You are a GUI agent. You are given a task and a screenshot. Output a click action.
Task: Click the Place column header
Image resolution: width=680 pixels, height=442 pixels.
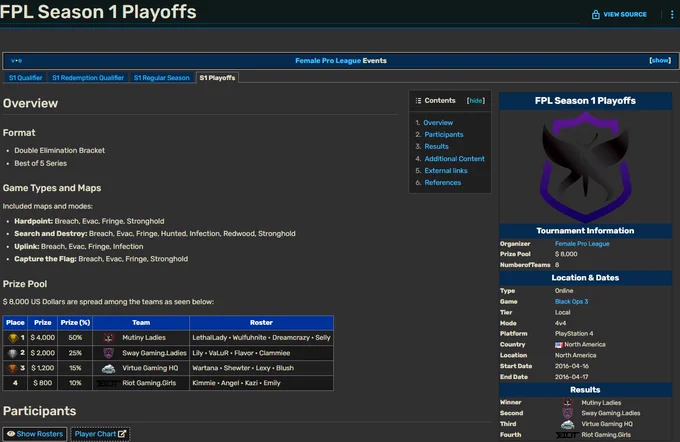pos(15,323)
